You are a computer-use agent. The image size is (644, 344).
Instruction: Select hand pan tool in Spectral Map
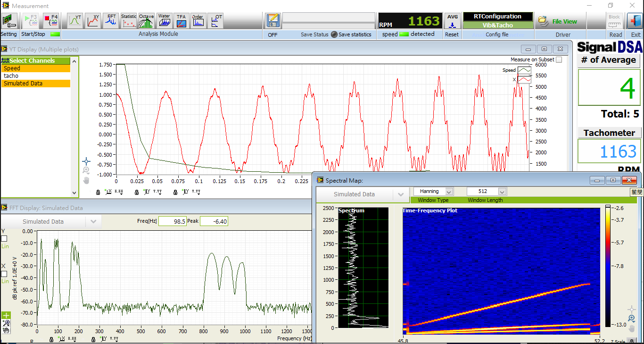click(x=632, y=328)
